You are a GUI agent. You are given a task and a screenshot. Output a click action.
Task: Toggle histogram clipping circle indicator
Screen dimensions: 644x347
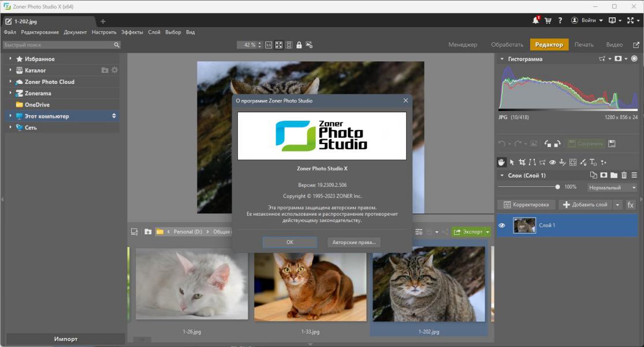(x=634, y=59)
